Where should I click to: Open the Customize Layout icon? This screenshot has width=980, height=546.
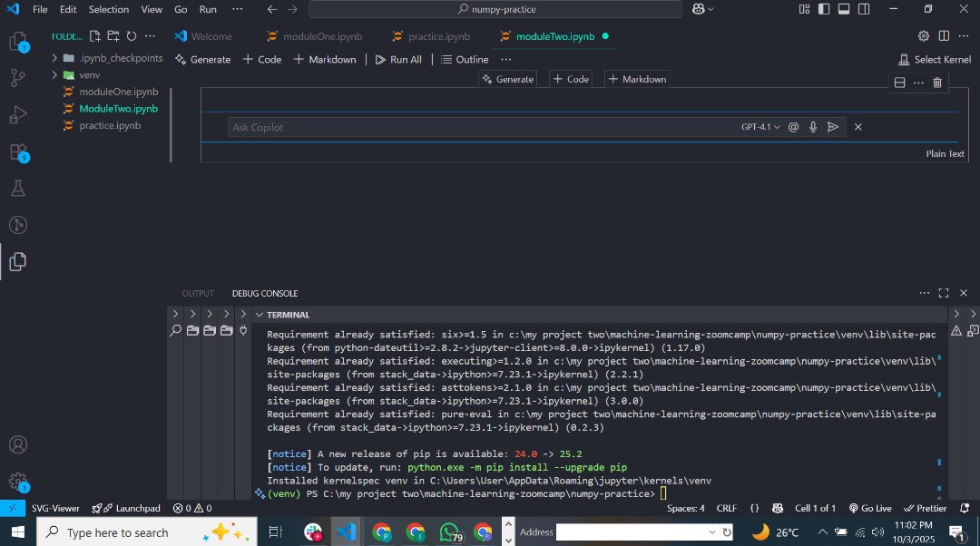click(804, 9)
